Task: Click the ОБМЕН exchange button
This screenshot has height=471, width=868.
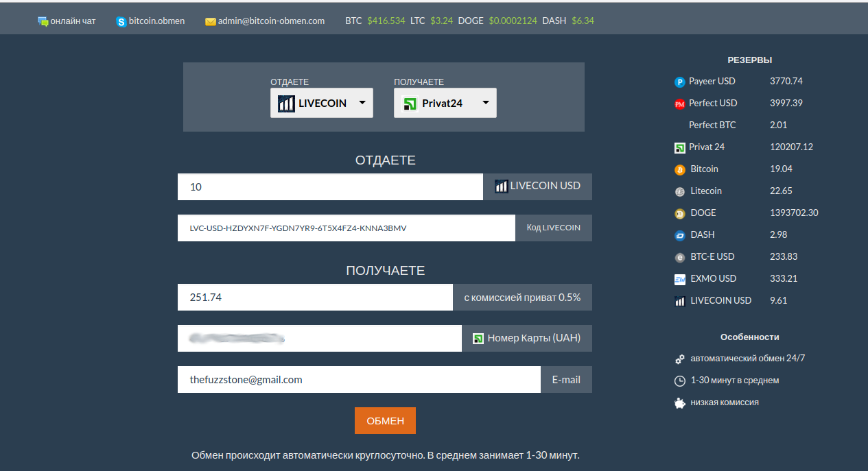Action: [385, 421]
